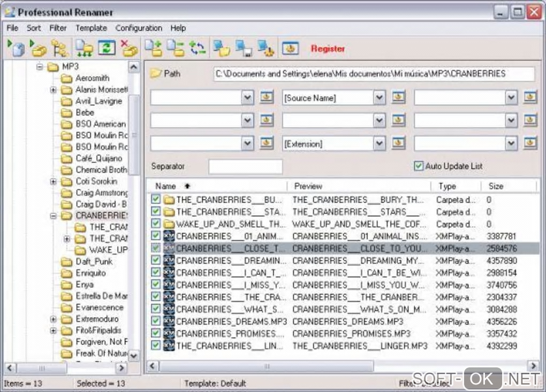Click the folder tree structure toolbar icon
The width and height of the screenshot is (546, 392).
coord(60,48)
